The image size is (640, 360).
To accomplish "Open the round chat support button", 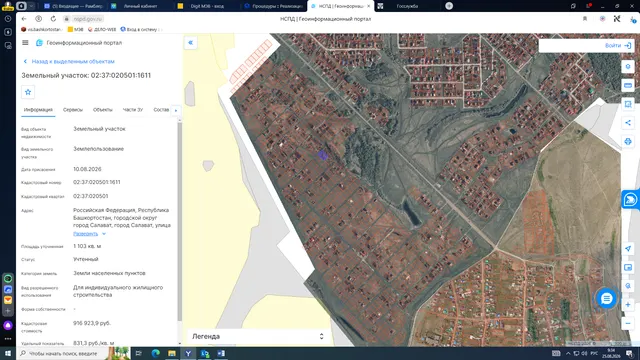I will 607,298.
